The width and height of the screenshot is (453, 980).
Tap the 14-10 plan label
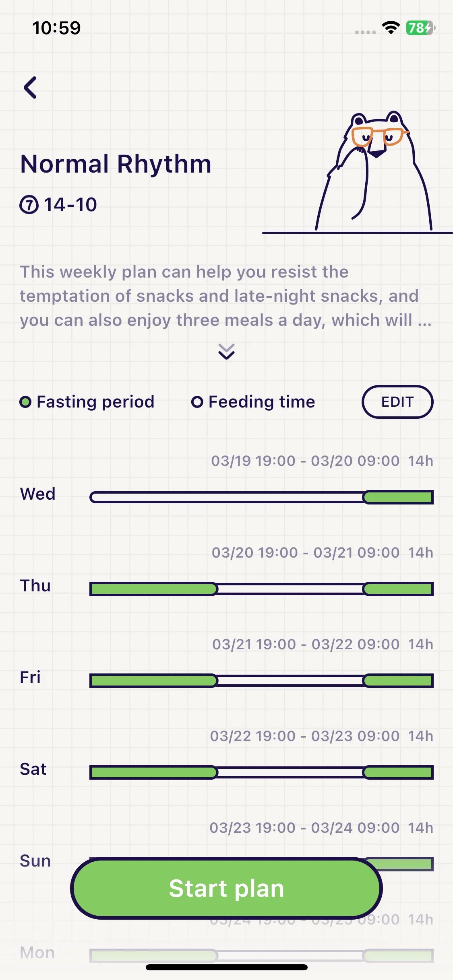point(70,205)
